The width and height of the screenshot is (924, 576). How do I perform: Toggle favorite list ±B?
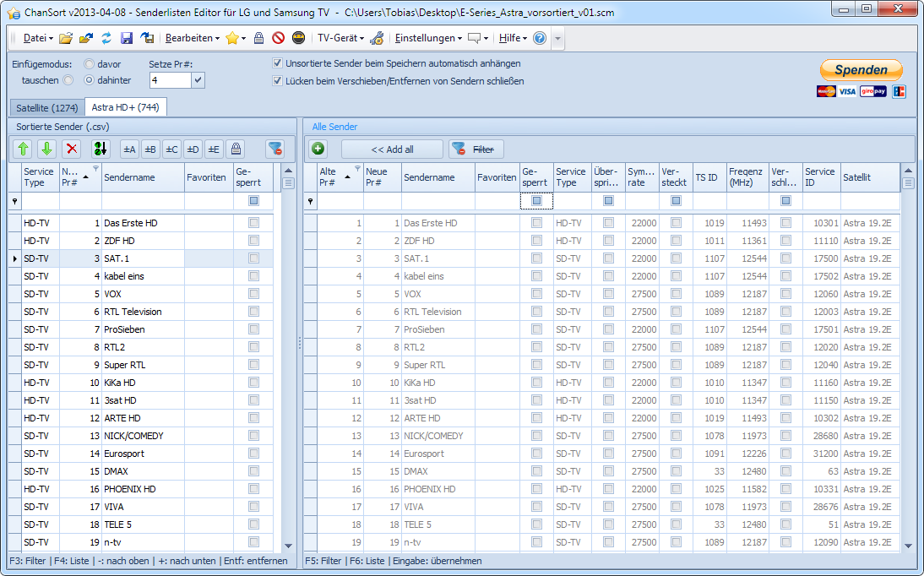[x=150, y=149]
